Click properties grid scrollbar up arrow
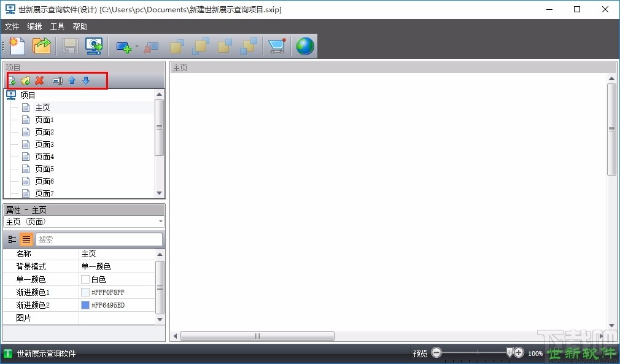Viewport: 620px width, 364px height. [160, 255]
